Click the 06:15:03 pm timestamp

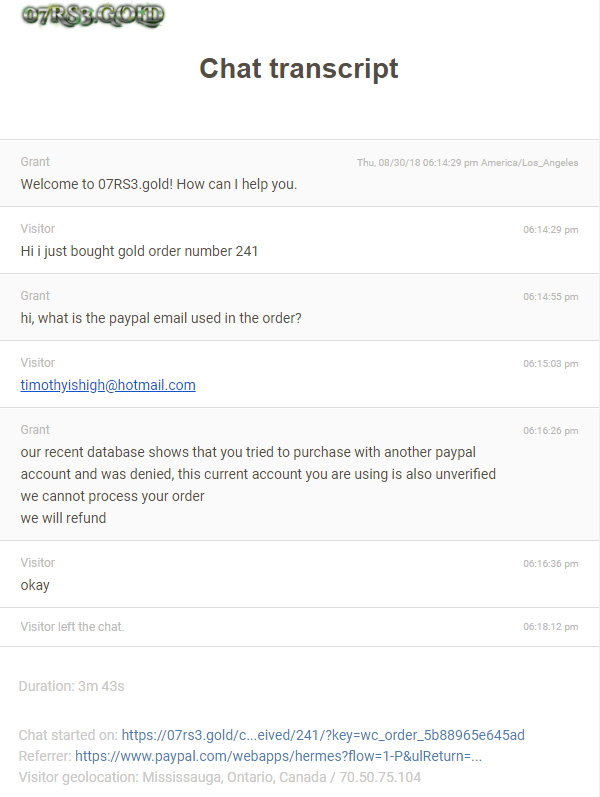551,364
